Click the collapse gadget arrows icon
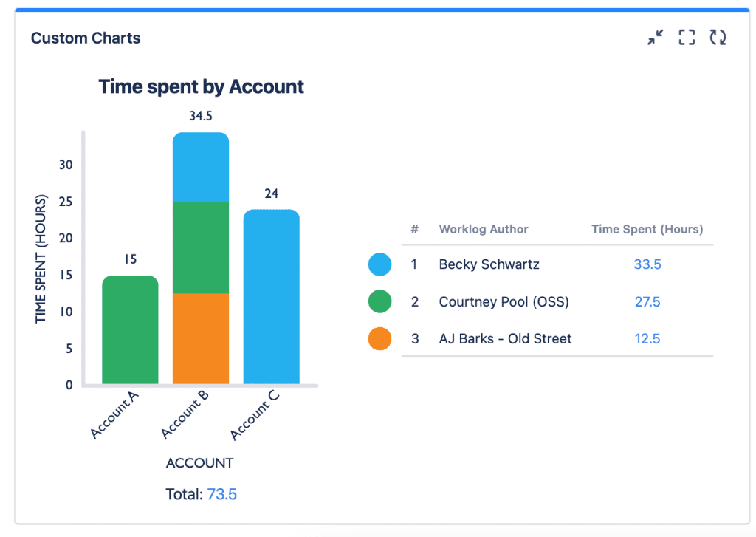Viewport: 756px width, 537px height. [x=655, y=38]
